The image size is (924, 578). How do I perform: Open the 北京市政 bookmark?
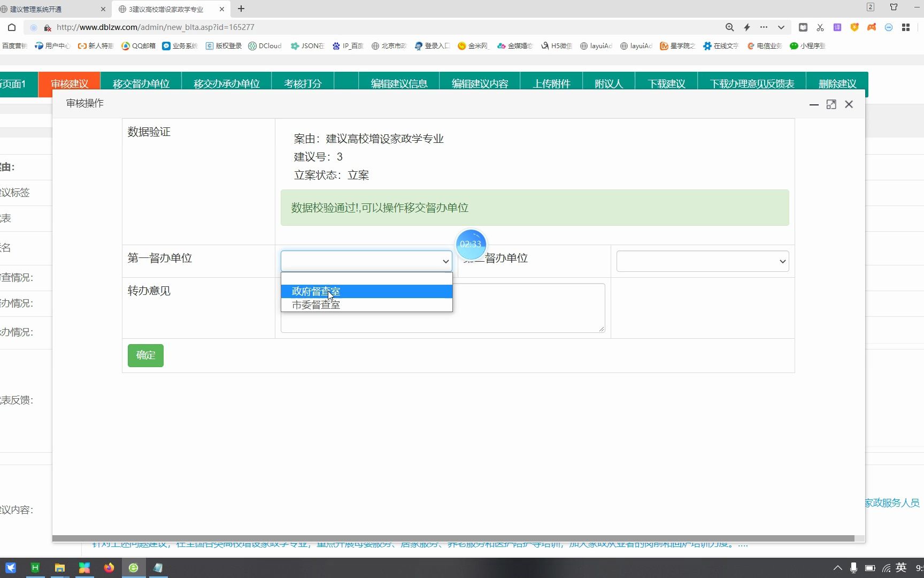coord(389,46)
